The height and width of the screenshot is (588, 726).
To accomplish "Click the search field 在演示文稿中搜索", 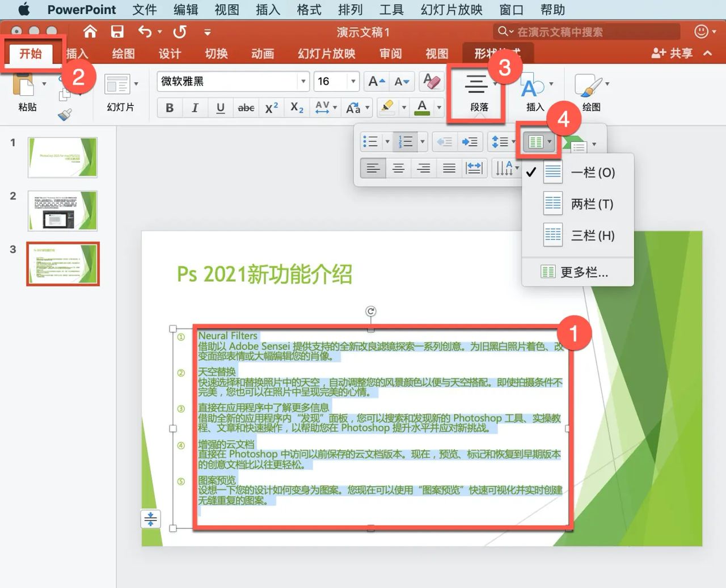I will [586, 32].
